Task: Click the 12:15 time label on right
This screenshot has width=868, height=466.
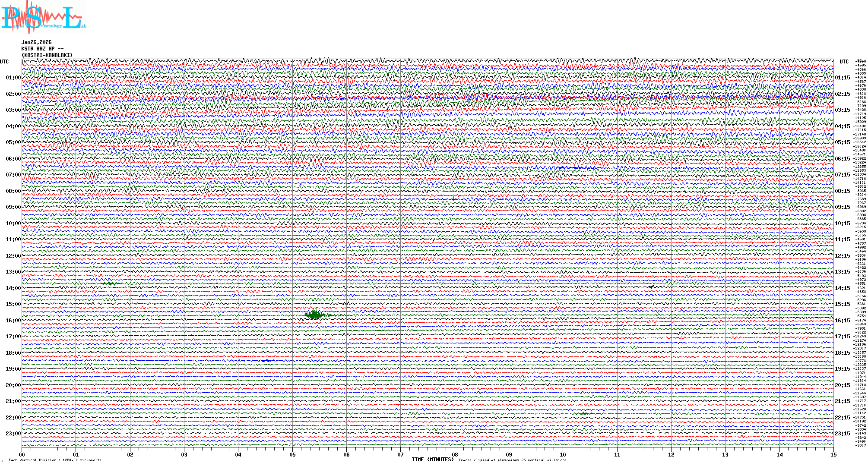Action: tap(842, 256)
